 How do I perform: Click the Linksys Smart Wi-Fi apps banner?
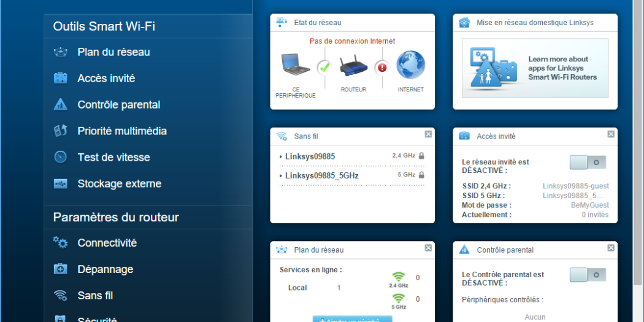(x=535, y=68)
